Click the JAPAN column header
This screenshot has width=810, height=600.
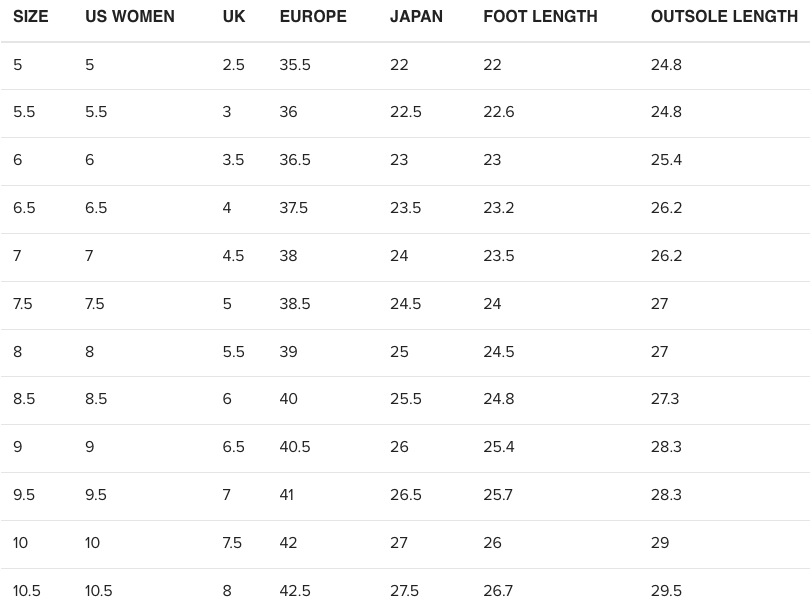[x=416, y=17]
